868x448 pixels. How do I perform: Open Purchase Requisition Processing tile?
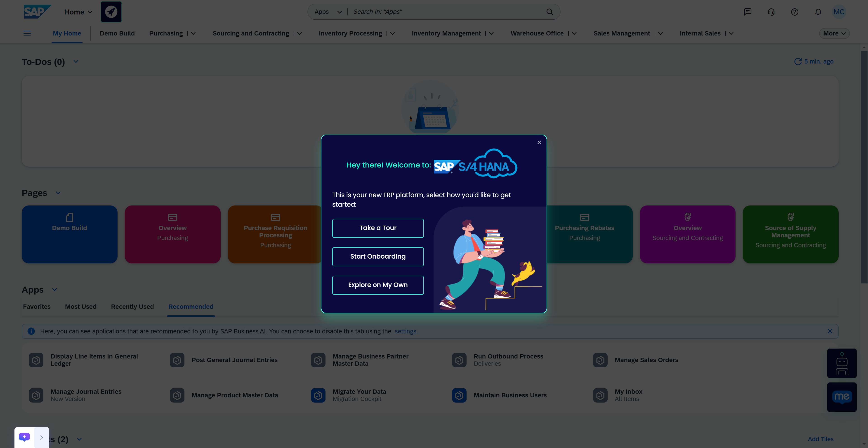pos(275,234)
